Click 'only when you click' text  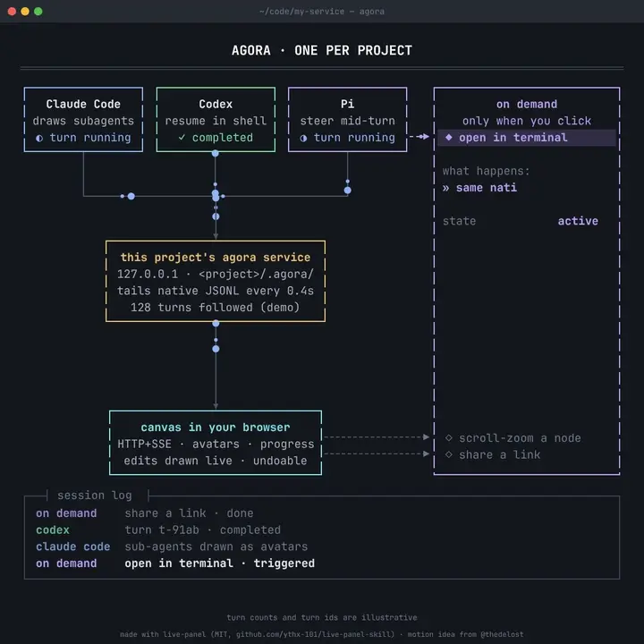pyautogui.click(x=527, y=121)
